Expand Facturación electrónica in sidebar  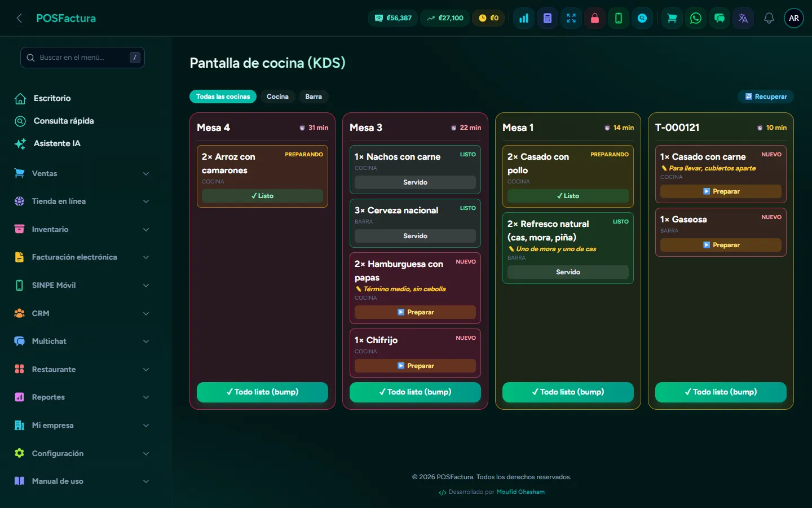click(x=82, y=257)
